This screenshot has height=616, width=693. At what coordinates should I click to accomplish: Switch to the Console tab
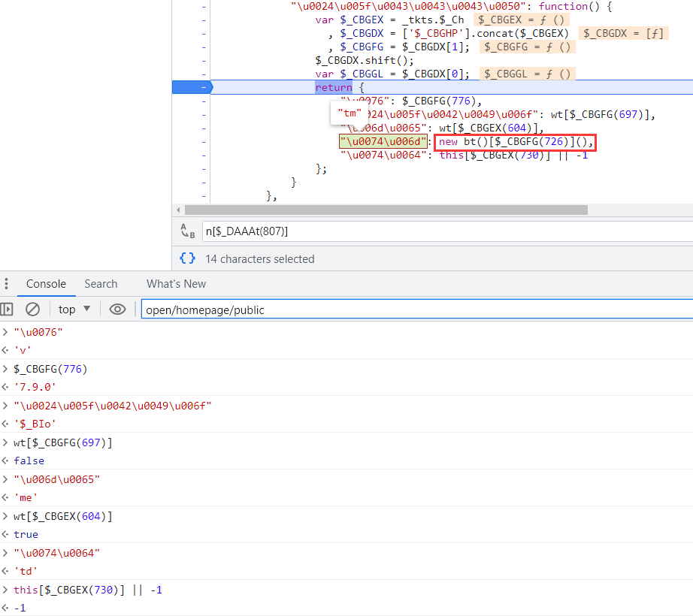click(x=46, y=284)
